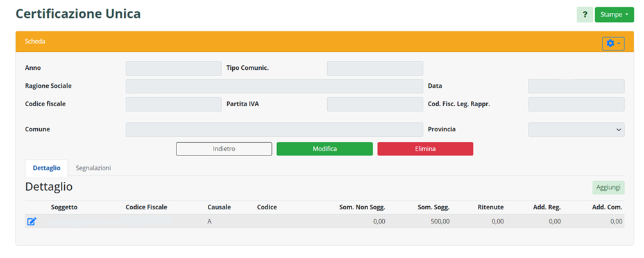Focus the Tipo Comunic. field
Viewport: 644px width, 258px height.
coord(375,69)
